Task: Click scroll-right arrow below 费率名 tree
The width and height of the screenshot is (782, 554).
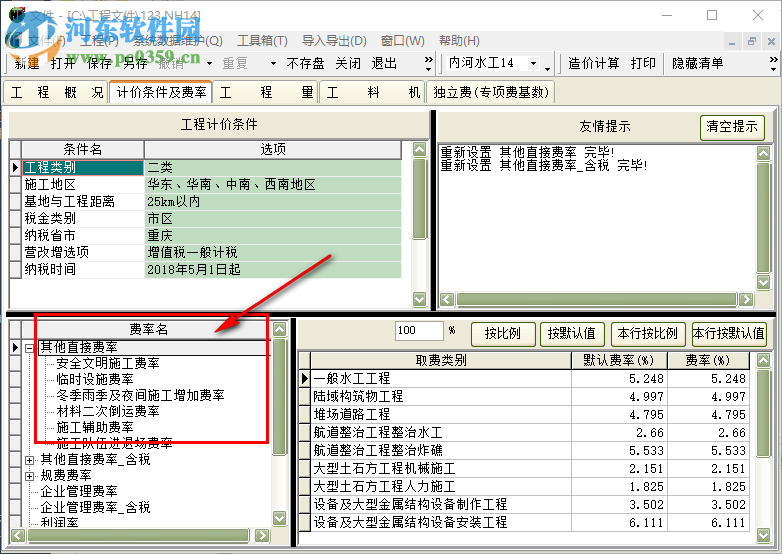Action: 262,536
